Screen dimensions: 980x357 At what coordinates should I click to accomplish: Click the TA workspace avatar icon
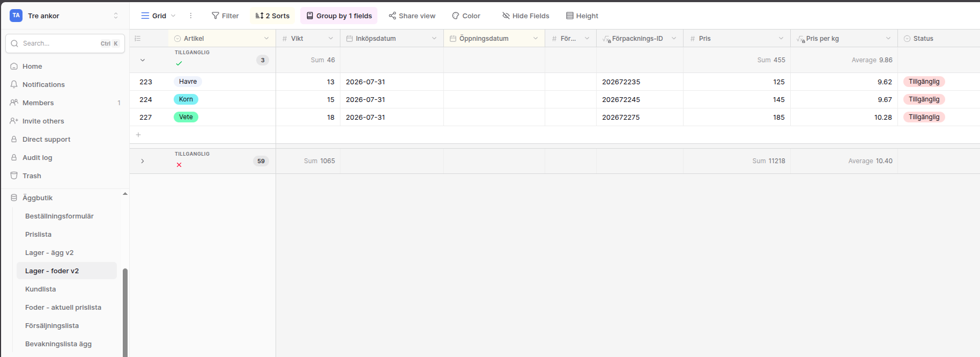(16, 16)
